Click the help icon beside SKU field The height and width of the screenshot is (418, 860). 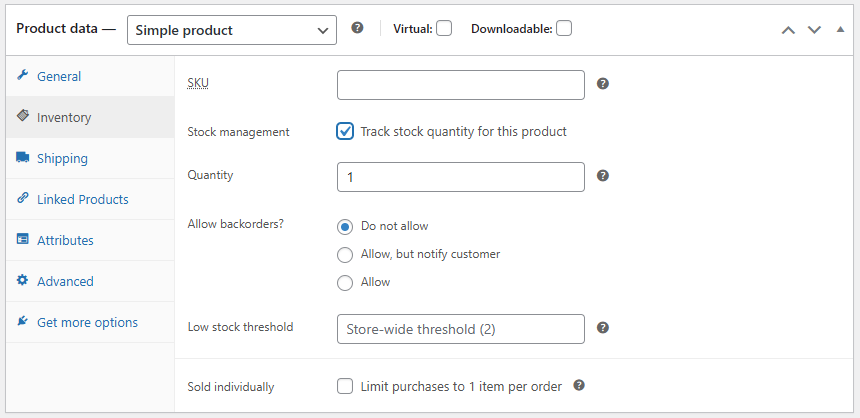(603, 84)
